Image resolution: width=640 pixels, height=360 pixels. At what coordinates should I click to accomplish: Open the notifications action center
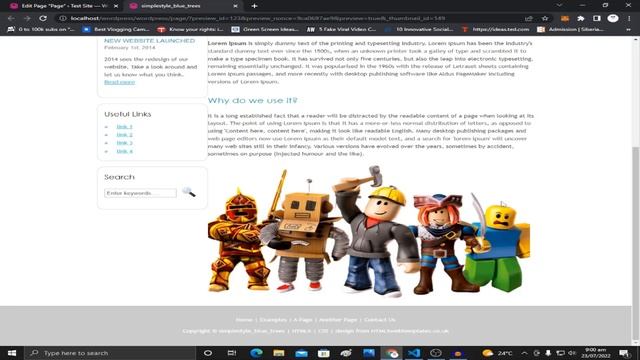624,353
